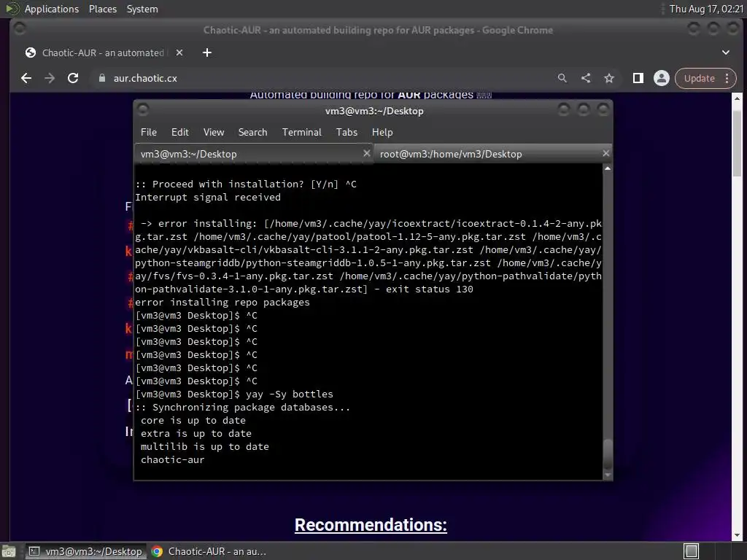Click 'multilib is up to date' line
The image size is (747, 560).
[x=205, y=447]
